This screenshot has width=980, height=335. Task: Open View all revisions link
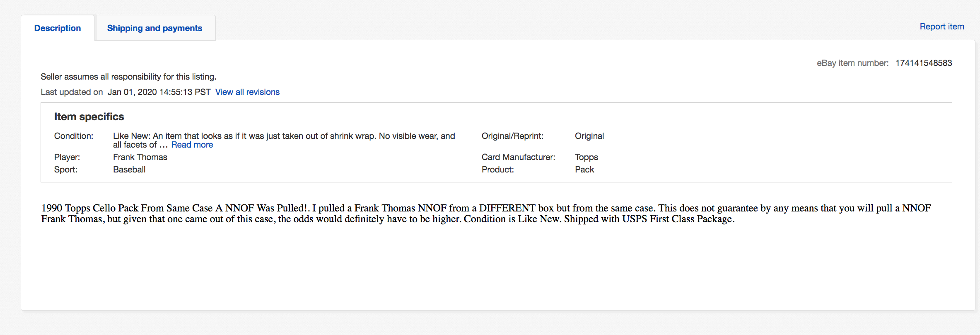(247, 92)
